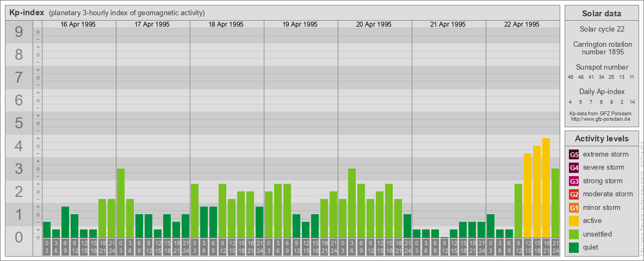The width and height of the screenshot is (644, 261).
Task: Click the 20 Apr 1995 date header
Action: coord(374,24)
